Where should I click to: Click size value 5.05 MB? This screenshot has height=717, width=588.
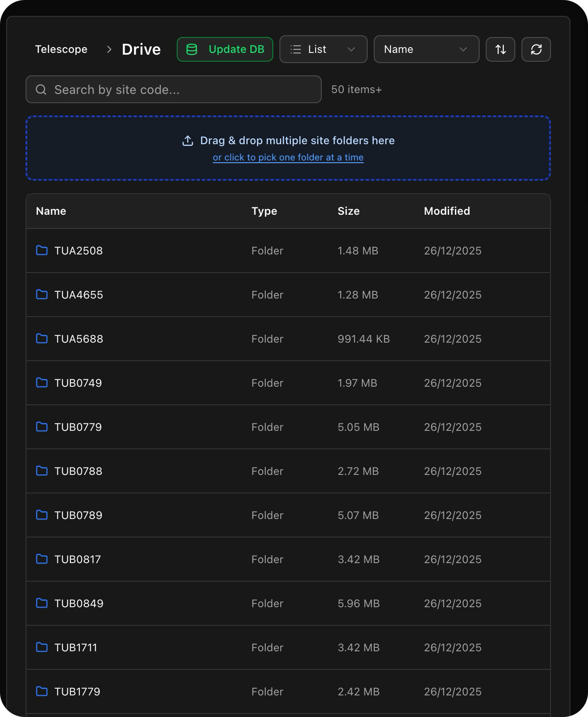(358, 427)
